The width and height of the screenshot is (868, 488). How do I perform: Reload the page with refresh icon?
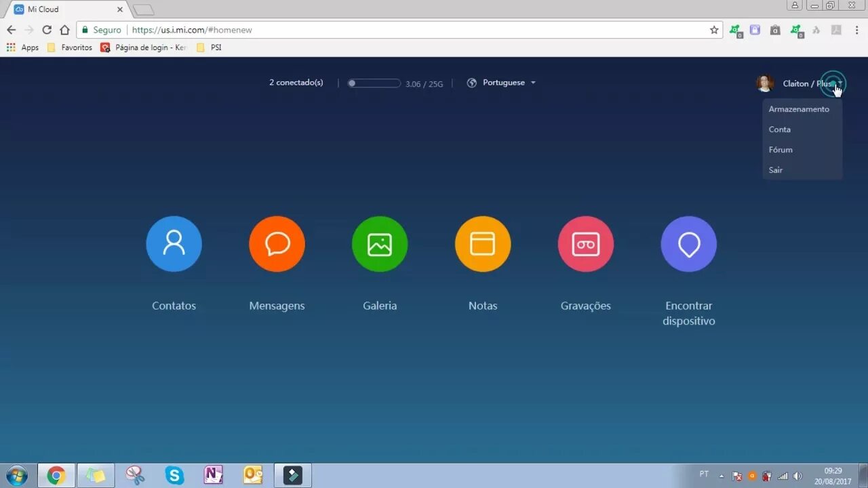click(47, 30)
